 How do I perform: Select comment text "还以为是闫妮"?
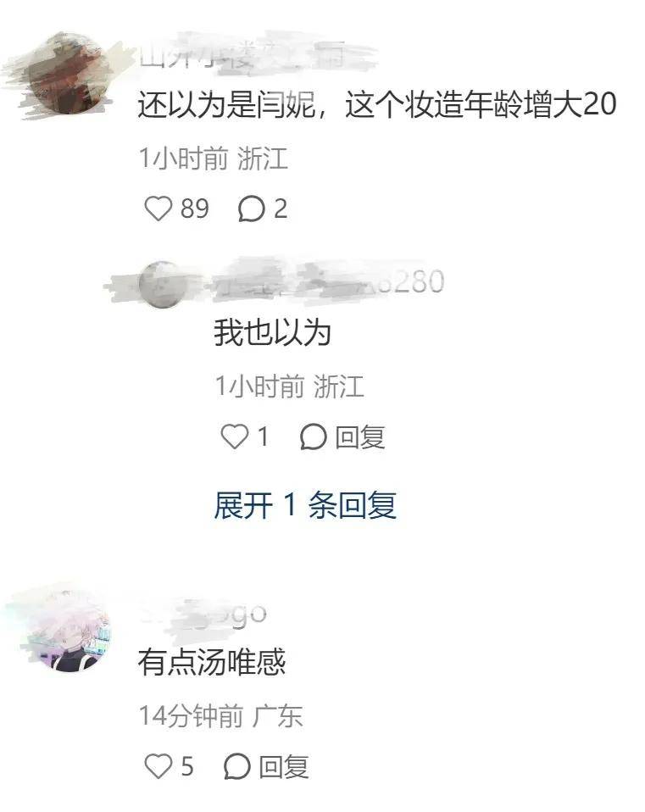(x=227, y=104)
